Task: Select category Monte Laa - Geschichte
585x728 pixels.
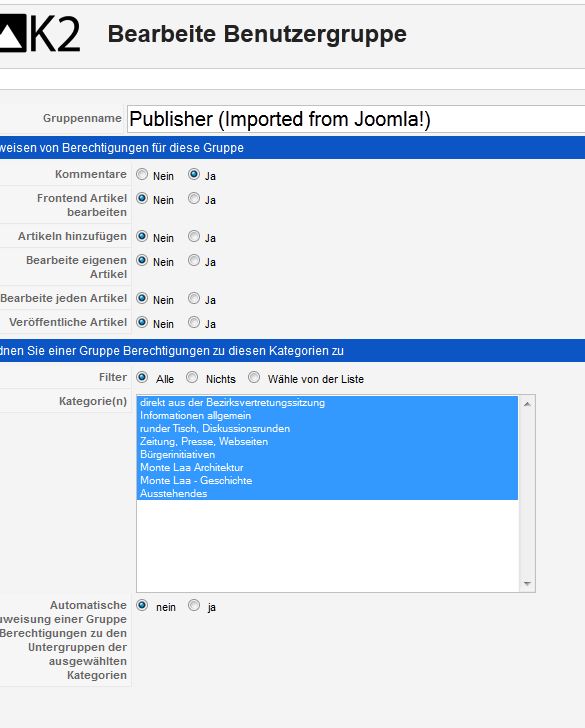Action: click(327, 481)
